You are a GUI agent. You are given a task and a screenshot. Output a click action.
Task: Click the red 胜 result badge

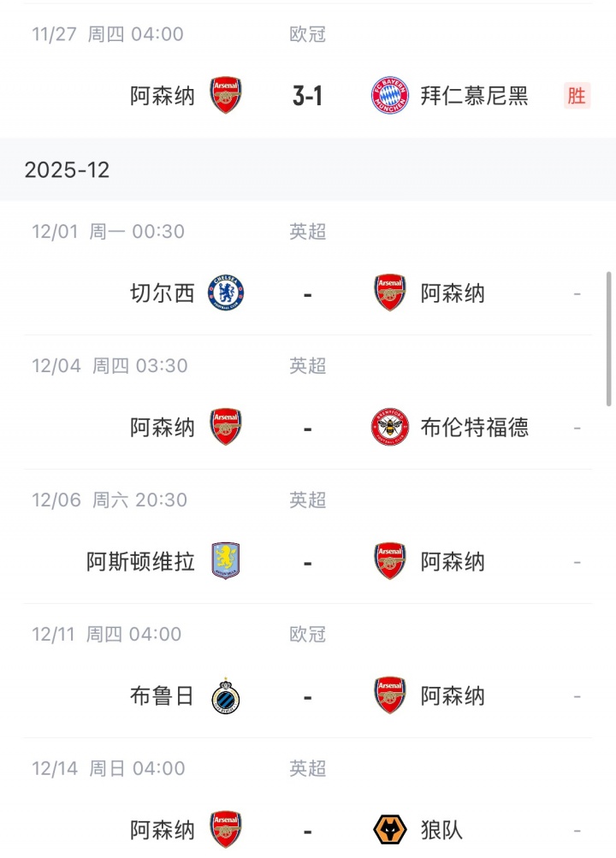[x=577, y=96]
